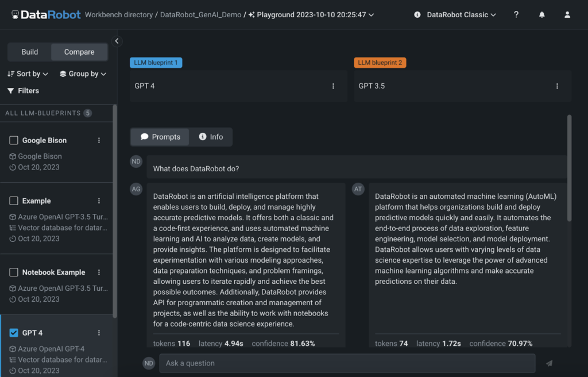Open the three-dot menu for Google Bison
The height and width of the screenshot is (377, 588).
[x=99, y=140]
